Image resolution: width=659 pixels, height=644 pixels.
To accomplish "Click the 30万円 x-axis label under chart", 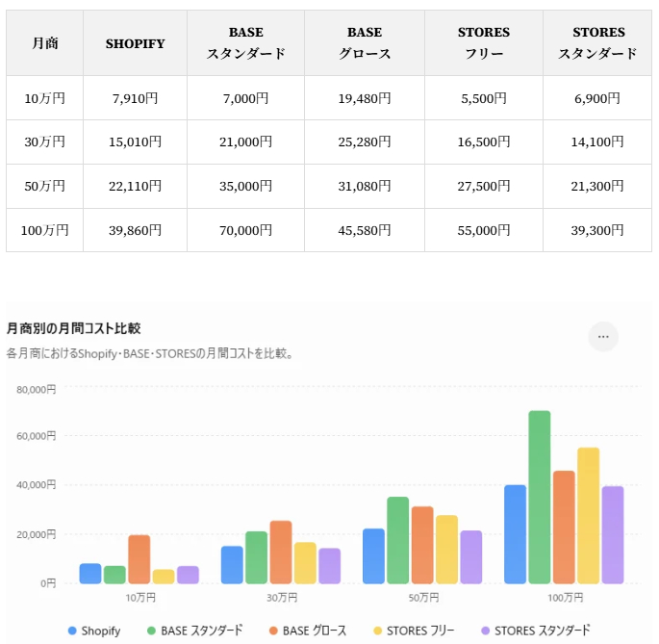I will tap(282, 598).
